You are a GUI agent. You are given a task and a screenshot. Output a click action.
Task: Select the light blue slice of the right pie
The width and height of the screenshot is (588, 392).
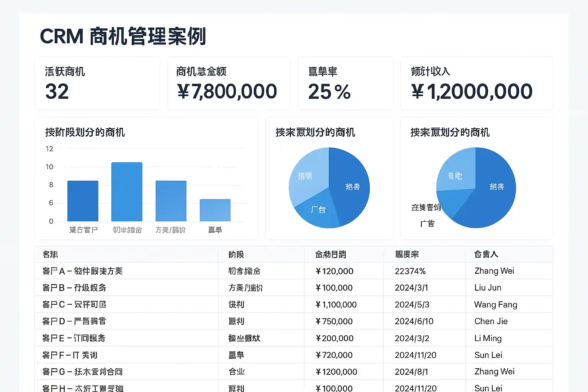456,171
